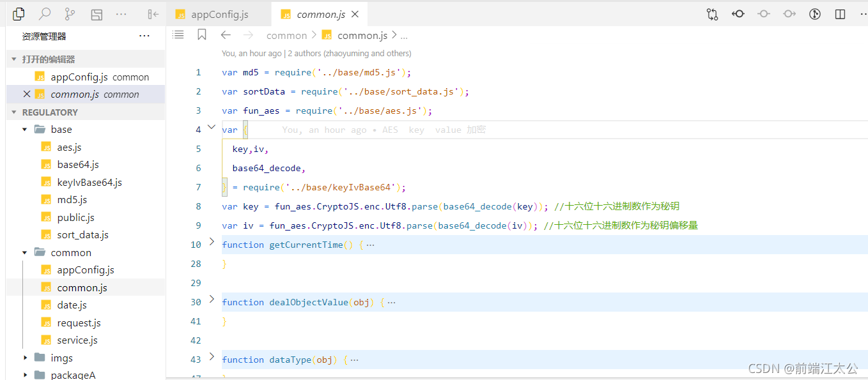
Task: Collapse the REGULATORY section header
Action: pyautogui.click(x=85, y=112)
